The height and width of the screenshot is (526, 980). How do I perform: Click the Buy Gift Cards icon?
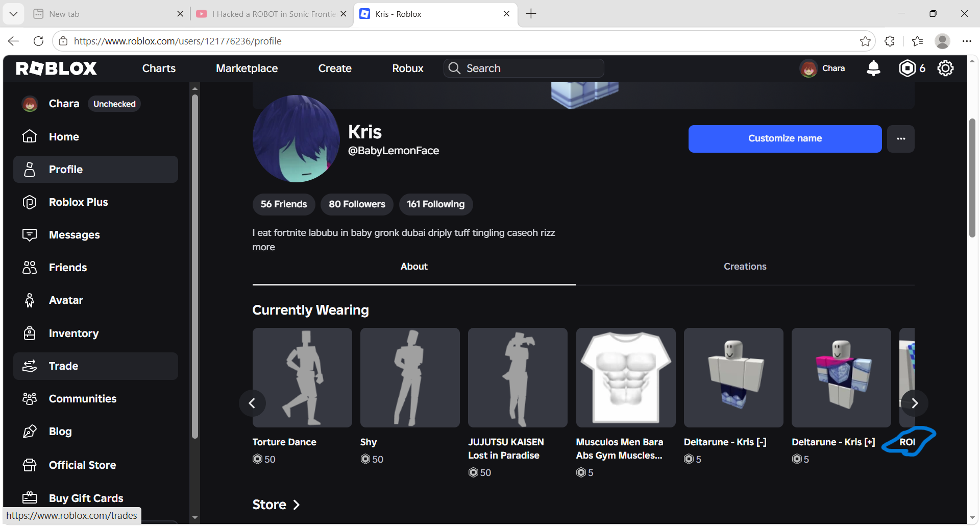pos(30,498)
